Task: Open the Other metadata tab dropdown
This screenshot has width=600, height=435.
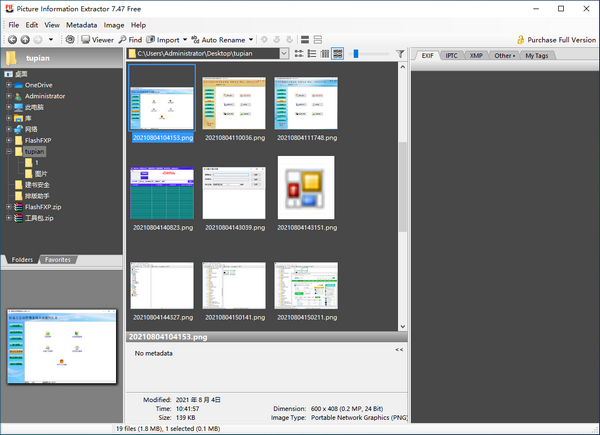Action: [x=505, y=55]
